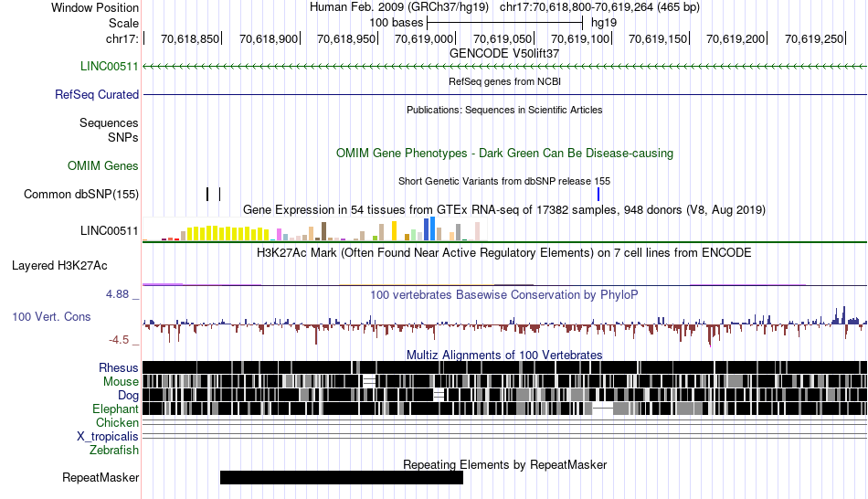Screen dimensions: 868x499
Task: Click the GTEx Gene Expression track title
Action: [x=504, y=210]
